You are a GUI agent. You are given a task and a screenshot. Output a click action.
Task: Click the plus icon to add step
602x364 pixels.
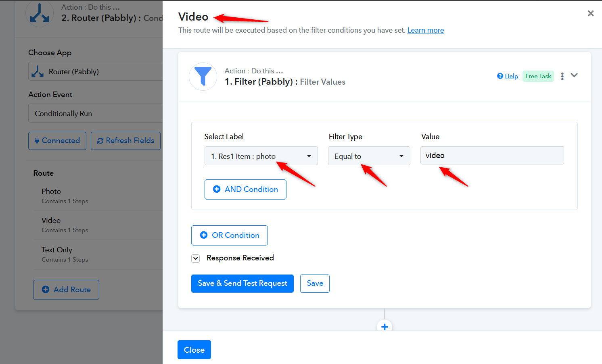385,327
